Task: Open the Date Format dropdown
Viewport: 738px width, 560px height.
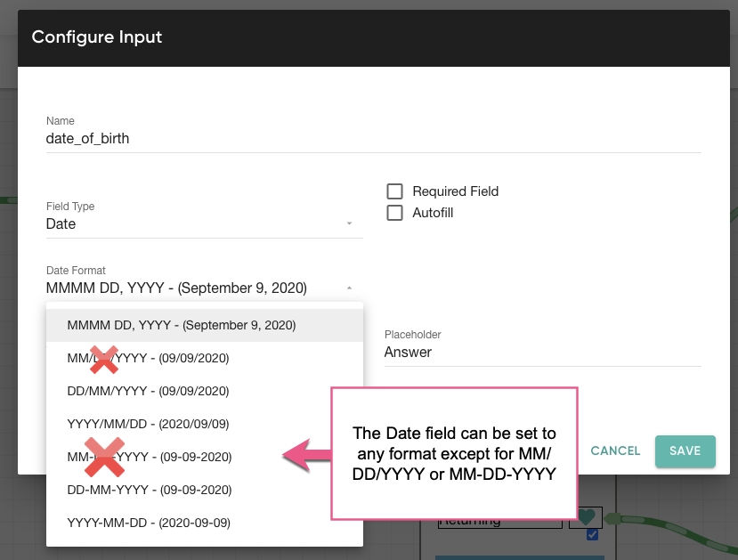Action: tap(204, 288)
